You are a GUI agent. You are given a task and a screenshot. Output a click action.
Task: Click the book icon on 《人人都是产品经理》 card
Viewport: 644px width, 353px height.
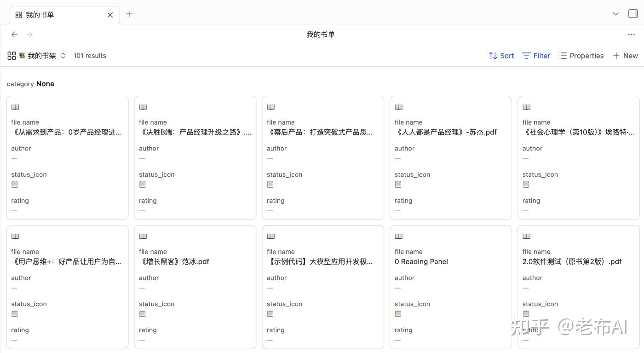[399, 107]
